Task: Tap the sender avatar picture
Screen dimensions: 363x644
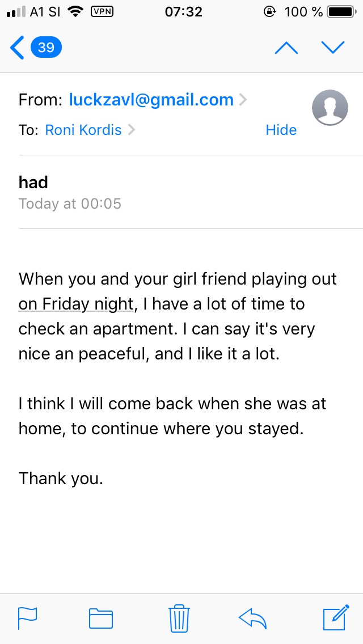Action: (330, 107)
